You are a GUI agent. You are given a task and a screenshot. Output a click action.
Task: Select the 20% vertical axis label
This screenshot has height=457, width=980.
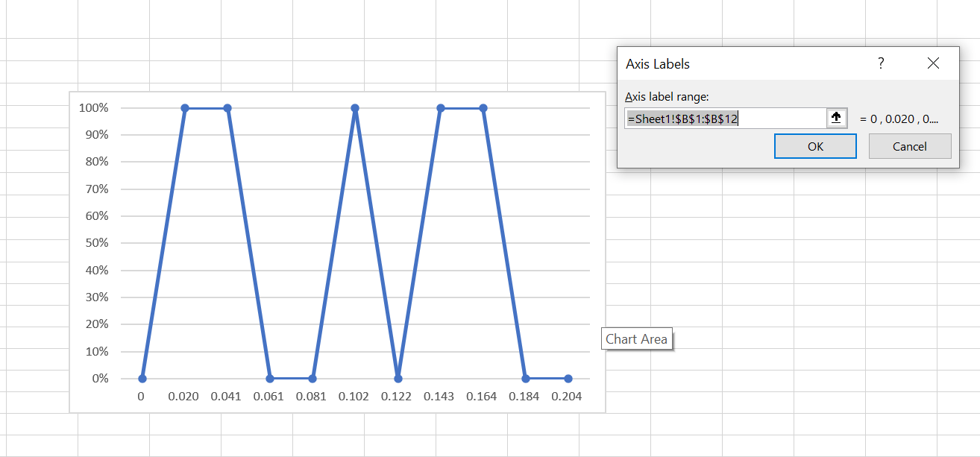tap(96, 324)
